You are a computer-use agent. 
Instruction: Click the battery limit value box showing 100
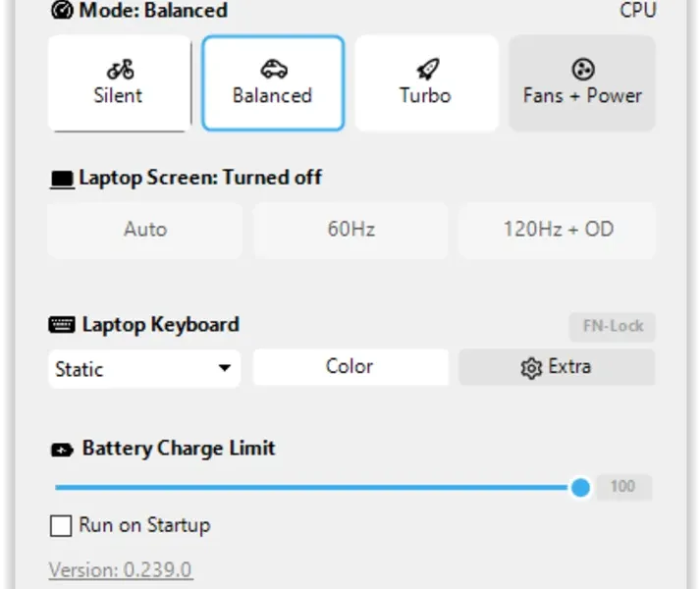pos(624,487)
